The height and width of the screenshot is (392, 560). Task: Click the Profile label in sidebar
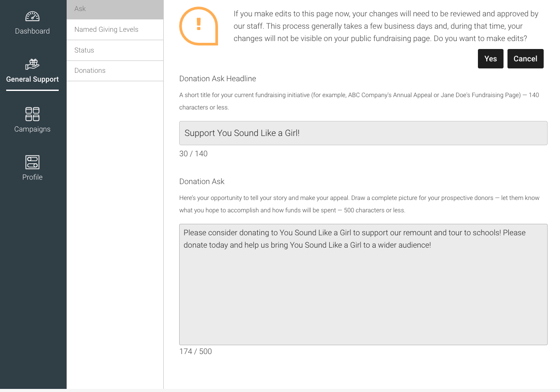pyautogui.click(x=32, y=177)
